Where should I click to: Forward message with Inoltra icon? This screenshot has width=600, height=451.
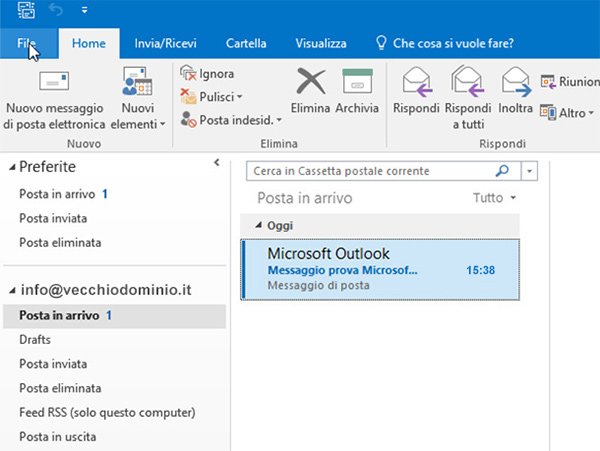point(515,91)
